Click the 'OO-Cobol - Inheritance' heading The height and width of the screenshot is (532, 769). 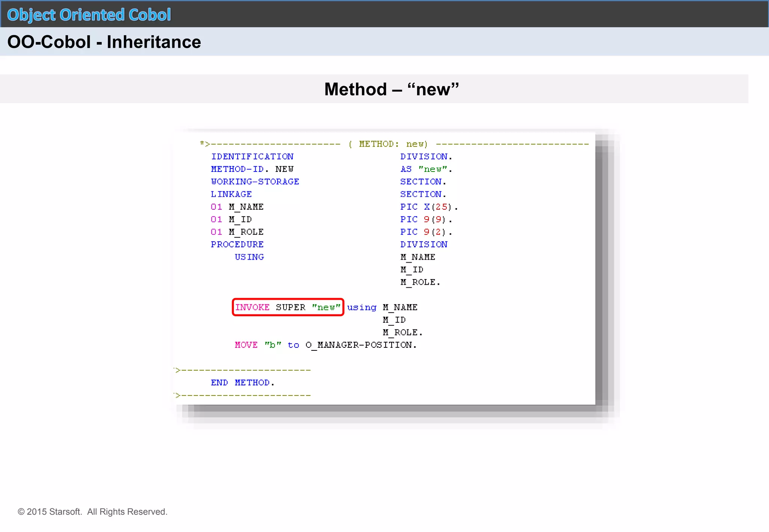(104, 42)
